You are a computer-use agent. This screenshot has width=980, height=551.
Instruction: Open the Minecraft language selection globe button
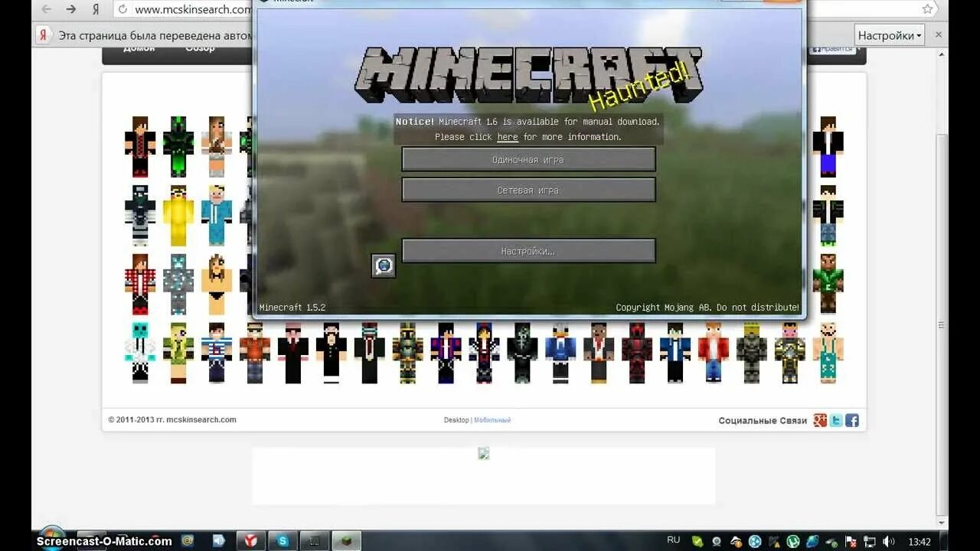coord(384,266)
